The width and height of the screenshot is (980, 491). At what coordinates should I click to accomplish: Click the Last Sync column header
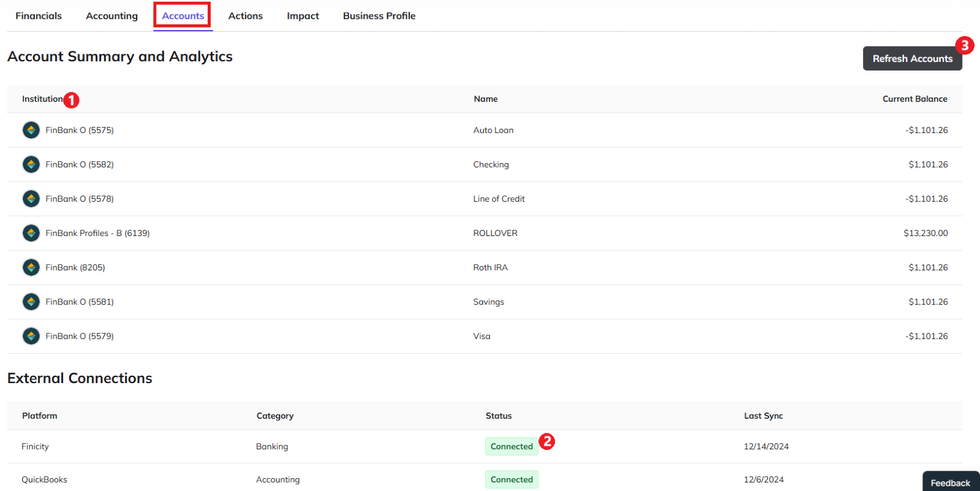763,416
